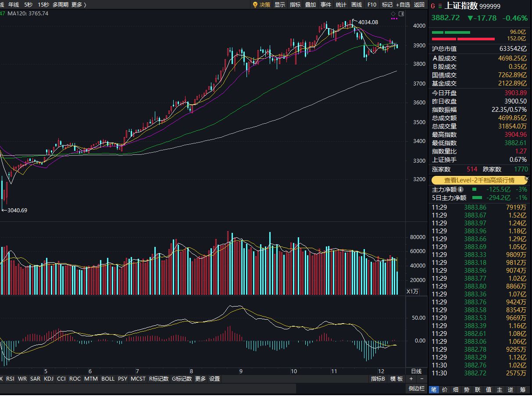Toggle the 侧边栏 sidebar
This screenshot has height=396, width=532.
point(416,388)
